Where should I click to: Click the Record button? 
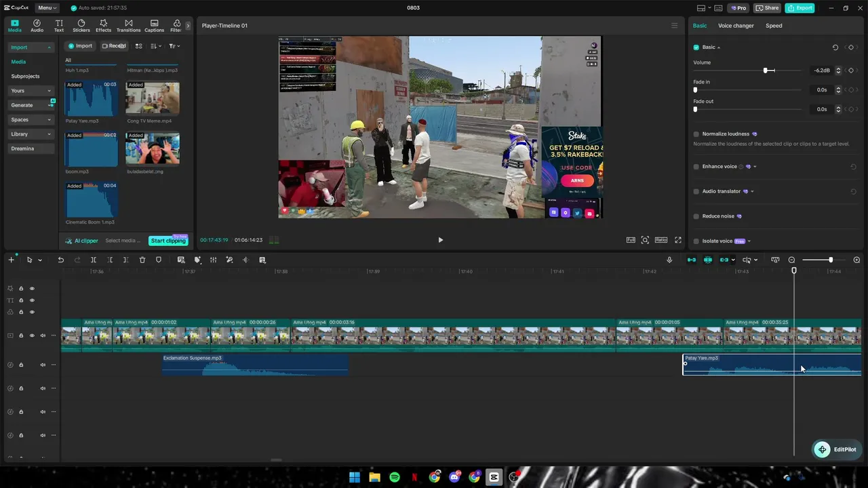[114, 46]
